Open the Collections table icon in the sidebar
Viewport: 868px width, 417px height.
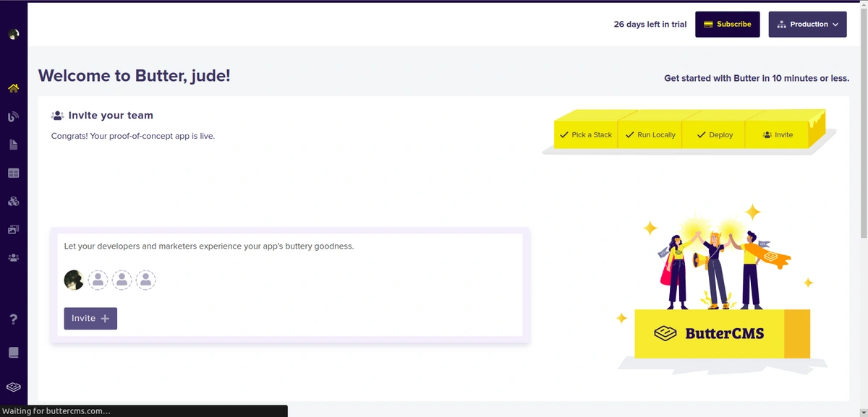13,173
